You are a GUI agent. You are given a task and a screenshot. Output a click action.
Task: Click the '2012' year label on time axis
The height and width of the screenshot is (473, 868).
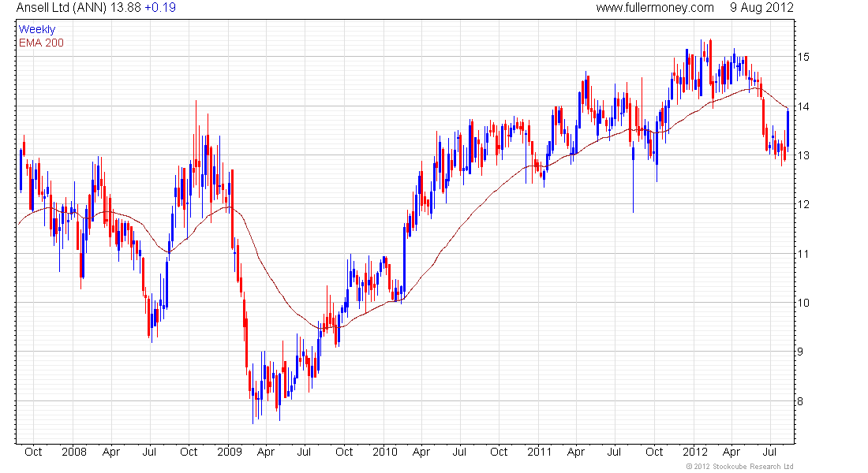click(x=694, y=452)
